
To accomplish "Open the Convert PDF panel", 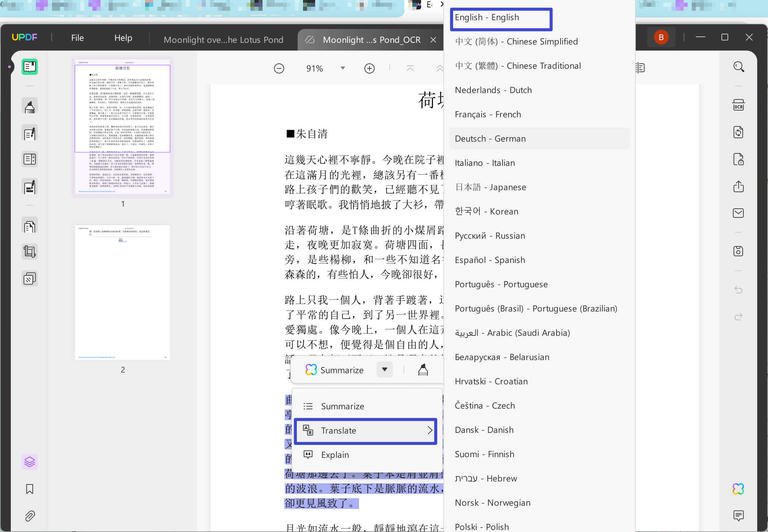I will tap(738, 132).
